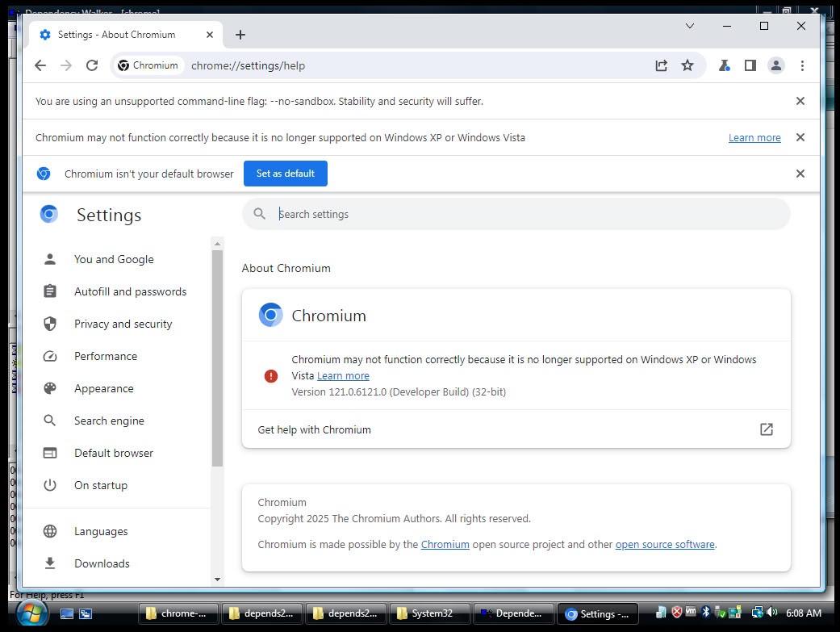Click the share this page icon
840x632 pixels.
(661, 65)
